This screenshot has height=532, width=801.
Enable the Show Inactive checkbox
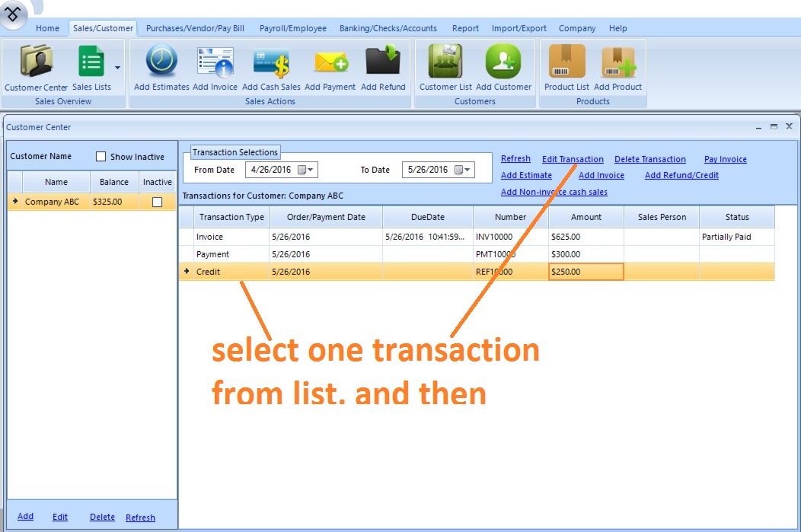tap(101, 157)
